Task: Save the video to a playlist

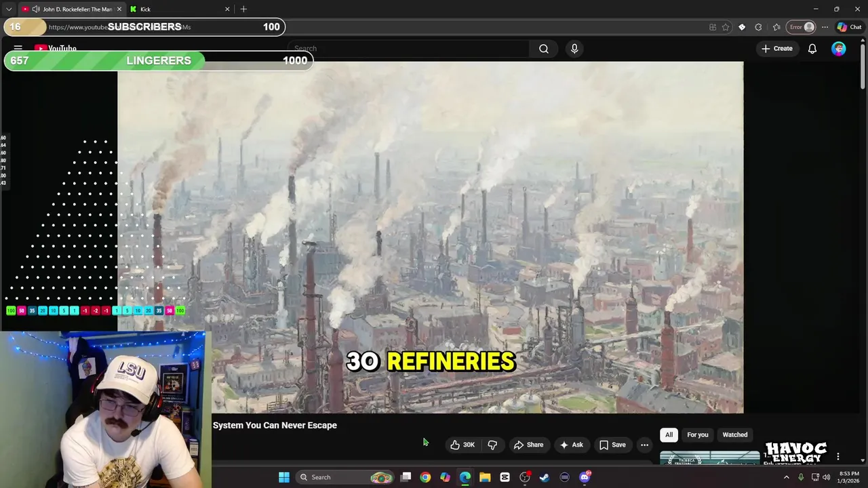Action: [x=612, y=445]
